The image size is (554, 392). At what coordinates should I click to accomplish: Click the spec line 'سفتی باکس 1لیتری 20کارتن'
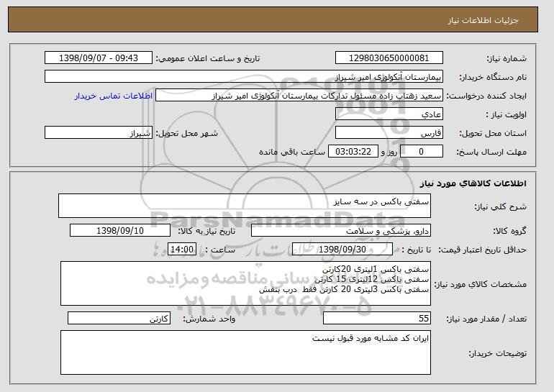(376, 270)
